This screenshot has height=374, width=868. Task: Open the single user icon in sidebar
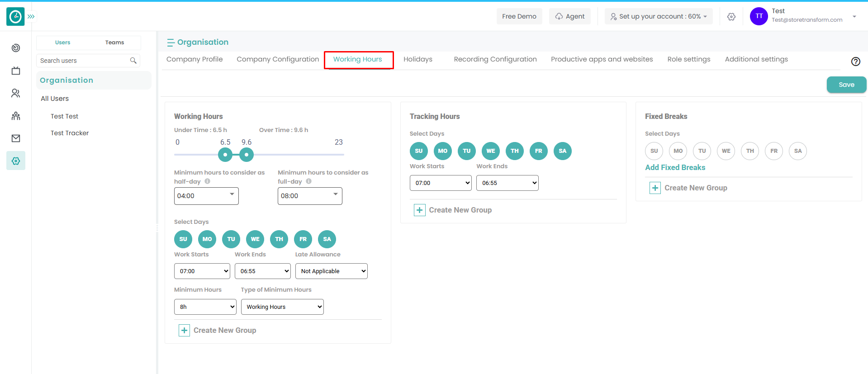[x=16, y=93]
